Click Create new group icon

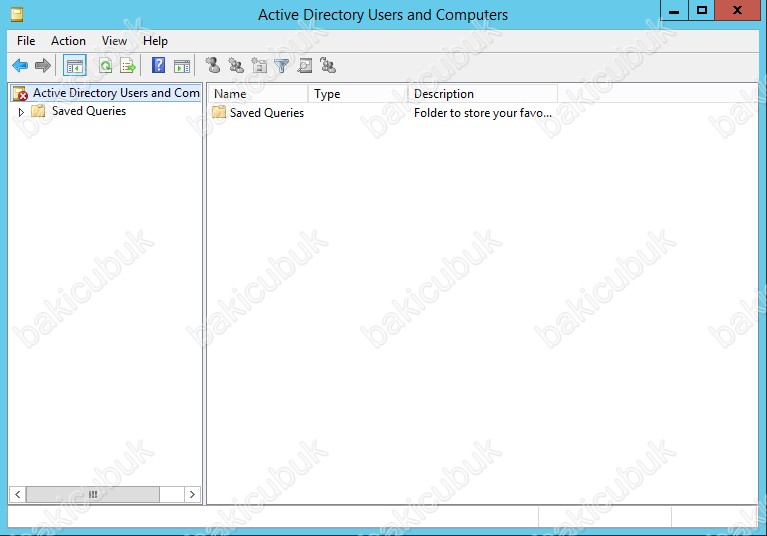pos(236,65)
